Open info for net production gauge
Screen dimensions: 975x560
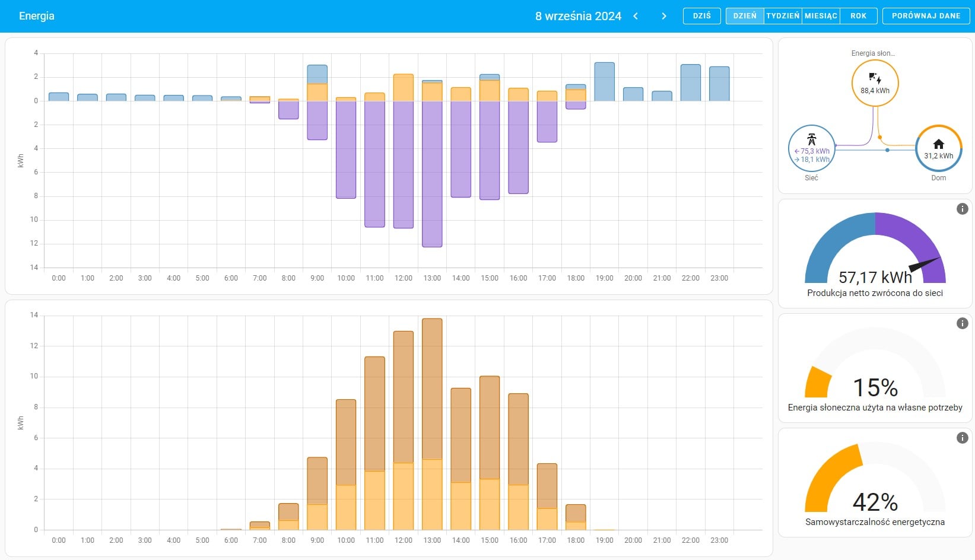click(962, 209)
